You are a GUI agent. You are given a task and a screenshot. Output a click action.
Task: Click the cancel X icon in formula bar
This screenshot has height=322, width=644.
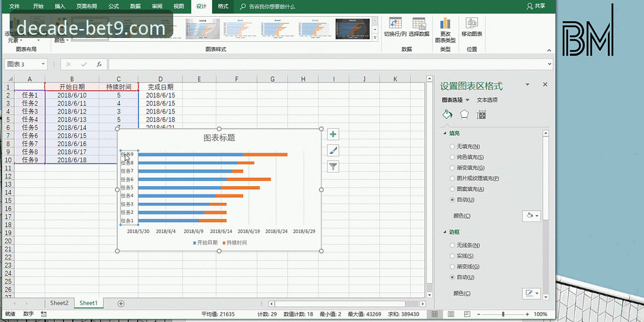click(x=69, y=64)
